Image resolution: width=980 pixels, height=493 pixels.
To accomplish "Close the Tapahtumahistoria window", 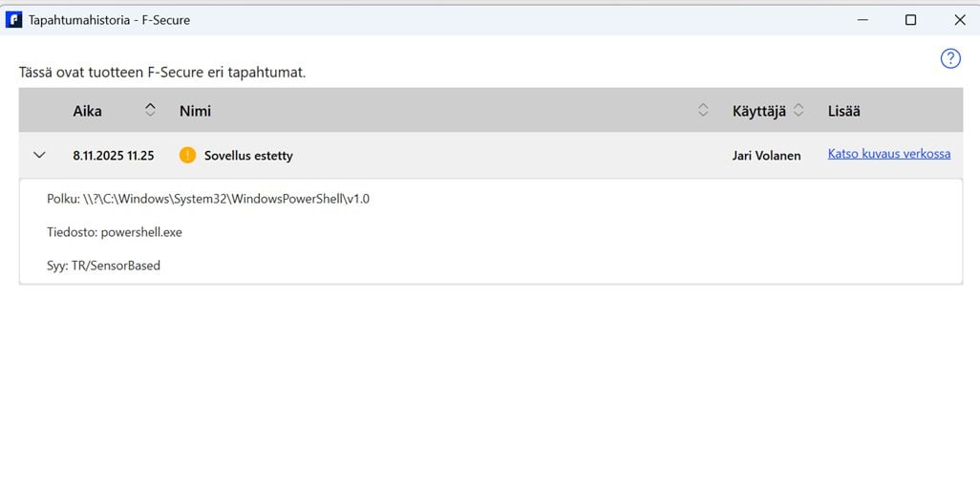I will (x=960, y=20).
